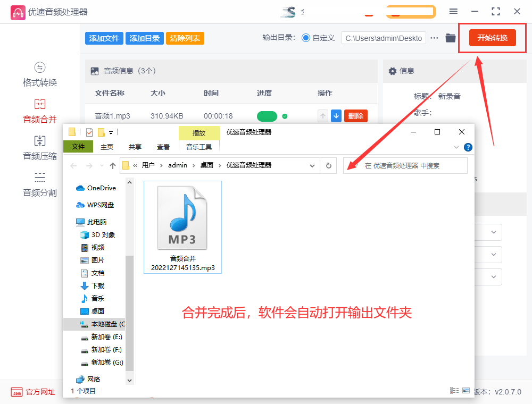Move 音频1.mp3 down with blue arrow
Screen dimensions: 532x404
(336, 116)
